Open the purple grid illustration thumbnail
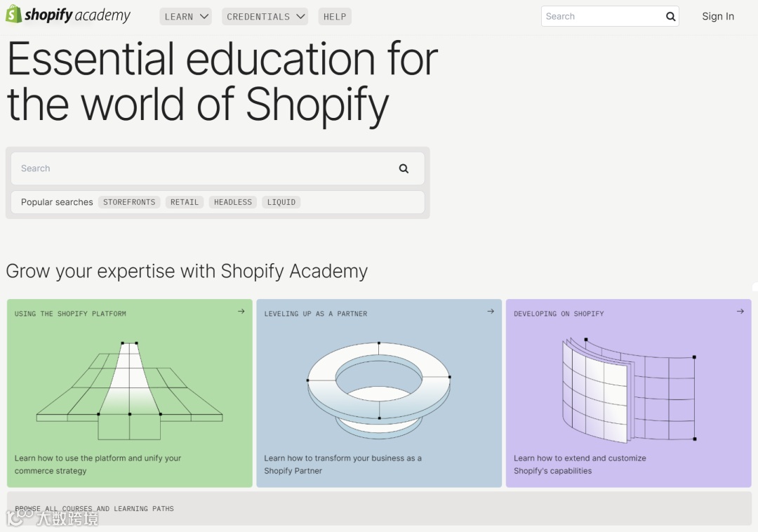The width and height of the screenshot is (758, 532). click(628, 390)
